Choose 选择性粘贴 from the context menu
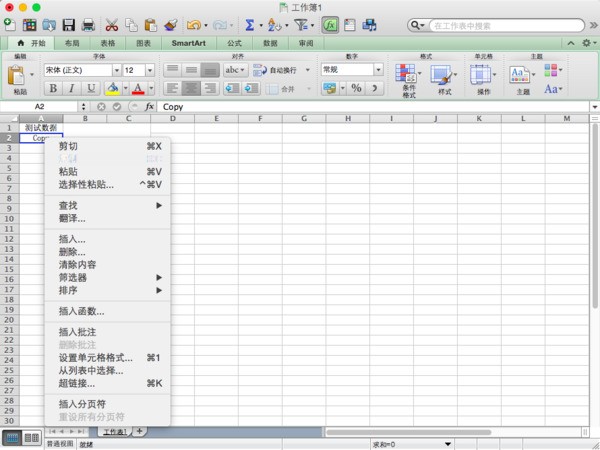 click(x=86, y=184)
